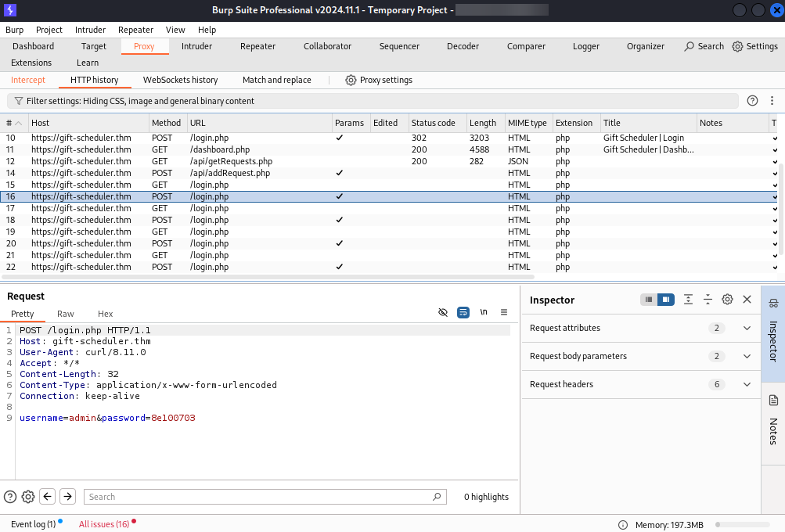Open the Burp menu

15,30
